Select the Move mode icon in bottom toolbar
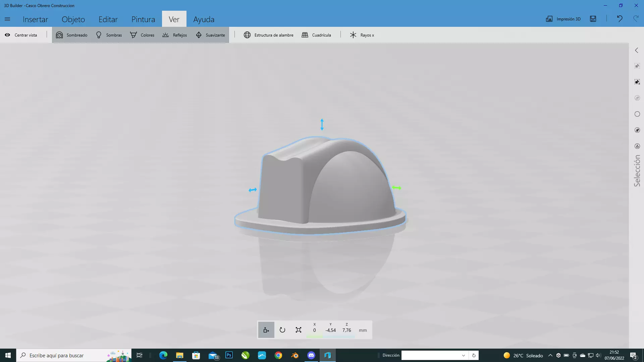 click(x=266, y=330)
